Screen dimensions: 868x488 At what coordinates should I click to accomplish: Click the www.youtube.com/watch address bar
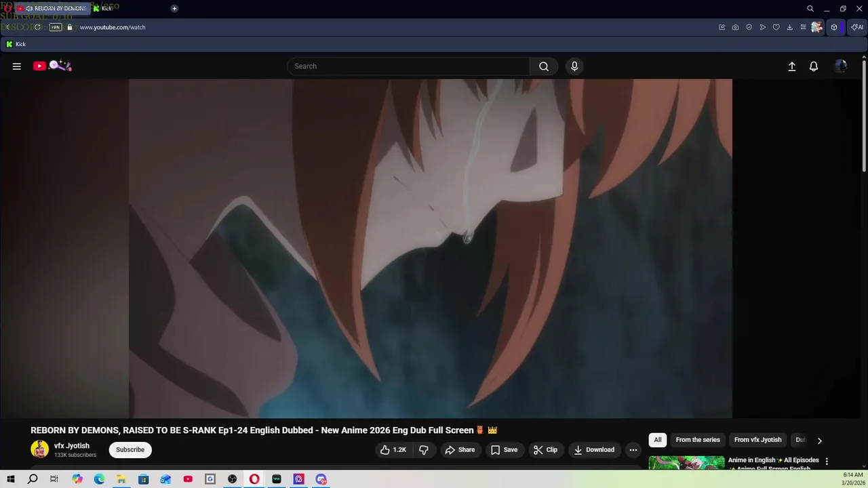113,27
